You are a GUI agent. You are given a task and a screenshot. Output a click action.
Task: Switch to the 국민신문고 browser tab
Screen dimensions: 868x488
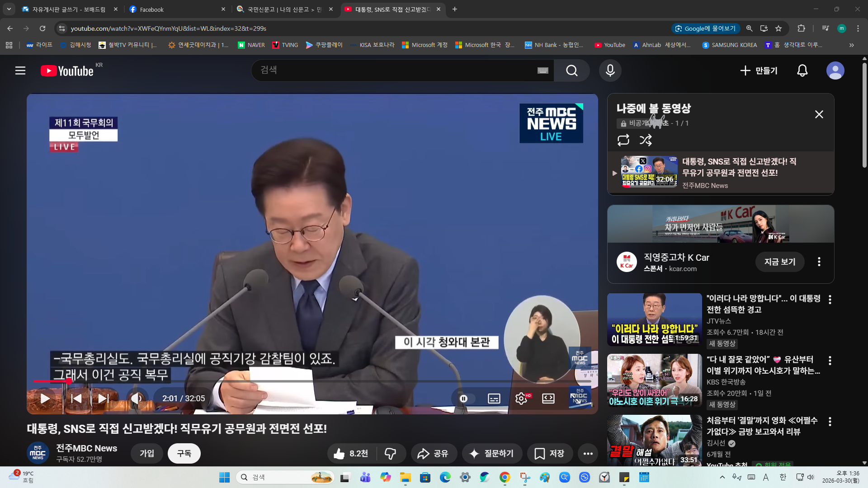pyautogui.click(x=285, y=9)
